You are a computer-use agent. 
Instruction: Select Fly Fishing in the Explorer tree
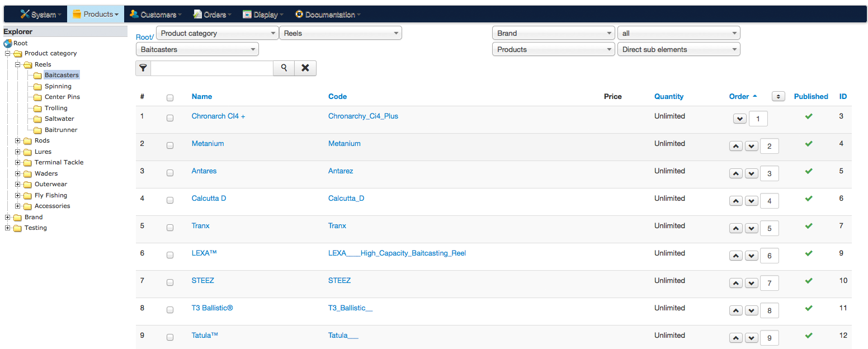[x=51, y=195]
